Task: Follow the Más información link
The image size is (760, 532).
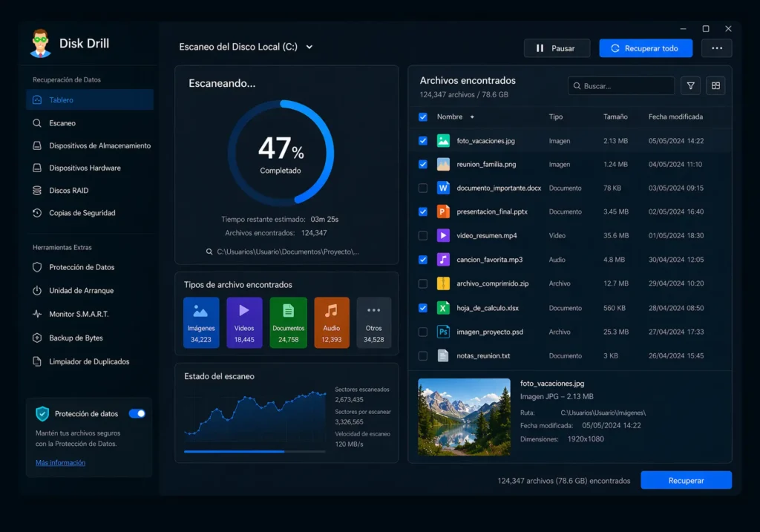Action: [x=60, y=463]
